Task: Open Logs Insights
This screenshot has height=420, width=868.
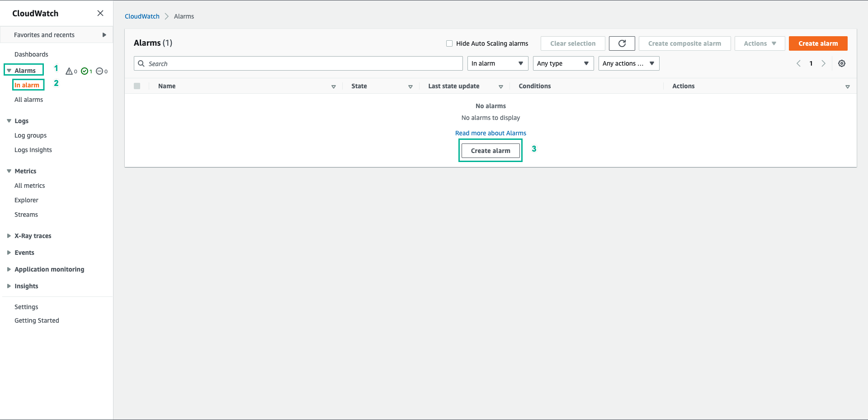Action: tap(33, 150)
